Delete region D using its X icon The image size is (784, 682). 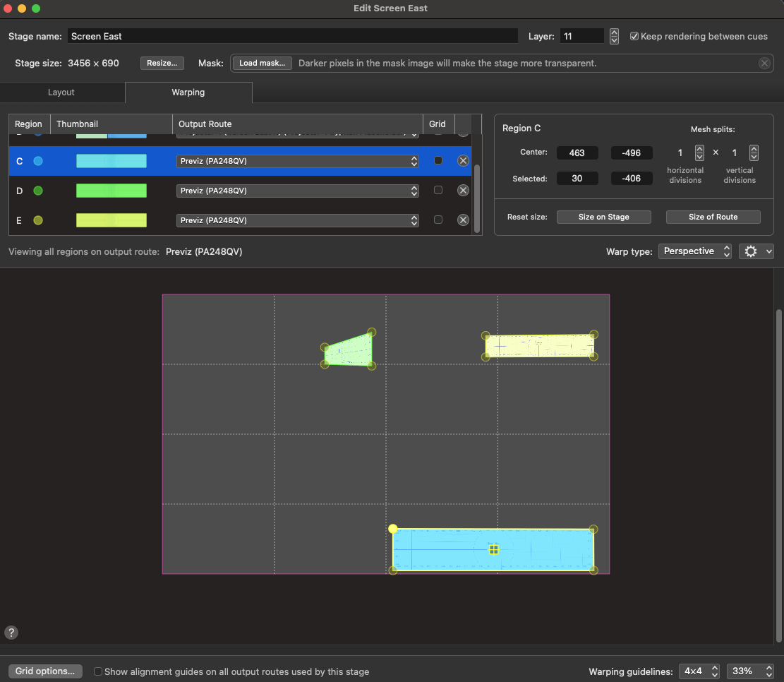(463, 190)
